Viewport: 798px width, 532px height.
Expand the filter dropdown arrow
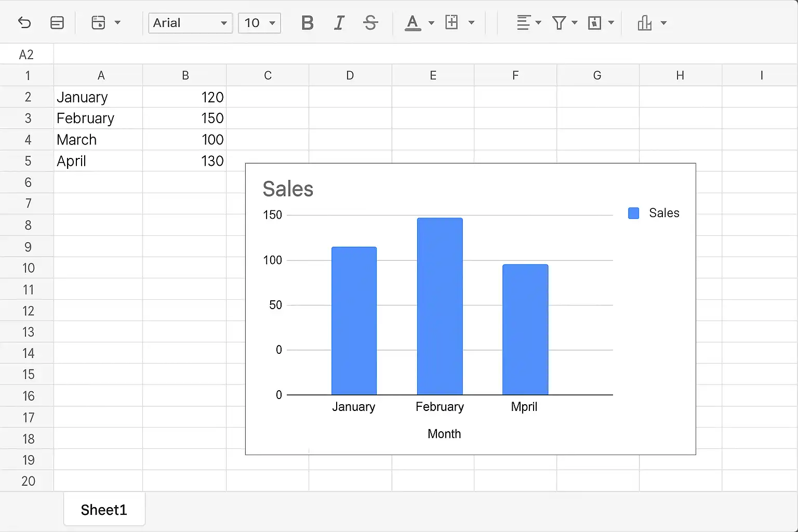point(575,23)
